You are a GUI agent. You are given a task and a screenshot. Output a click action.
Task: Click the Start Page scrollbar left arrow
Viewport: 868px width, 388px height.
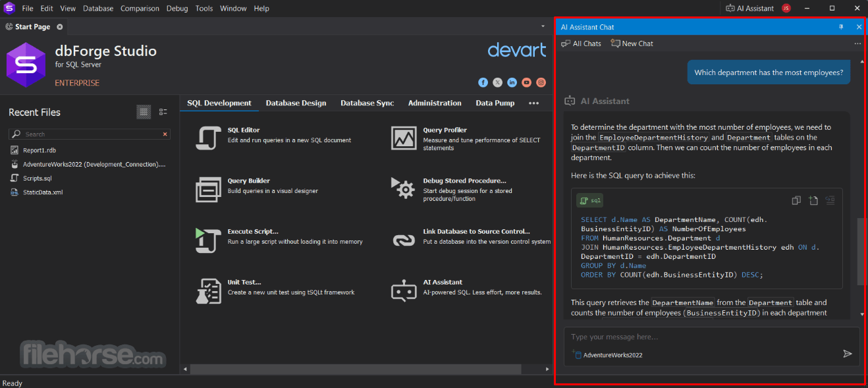coord(185,370)
